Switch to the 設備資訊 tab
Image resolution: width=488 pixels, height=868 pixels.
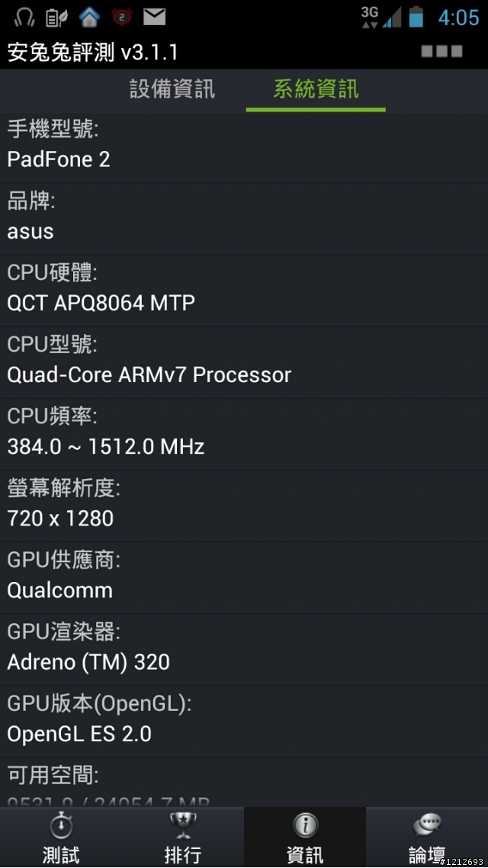click(x=172, y=90)
